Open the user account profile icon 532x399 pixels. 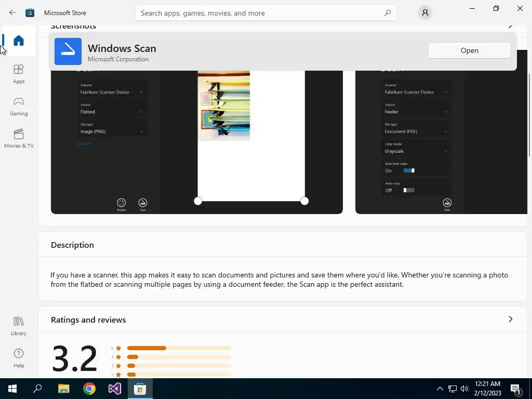coord(425,13)
